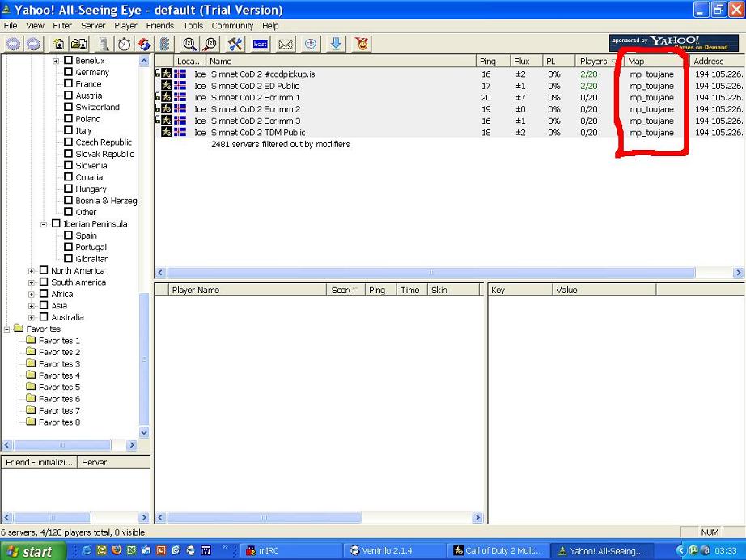The width and height of the screenshot is (746, 560).
Task: Expand the Africa tree node
Action: (x=32, y=294)
